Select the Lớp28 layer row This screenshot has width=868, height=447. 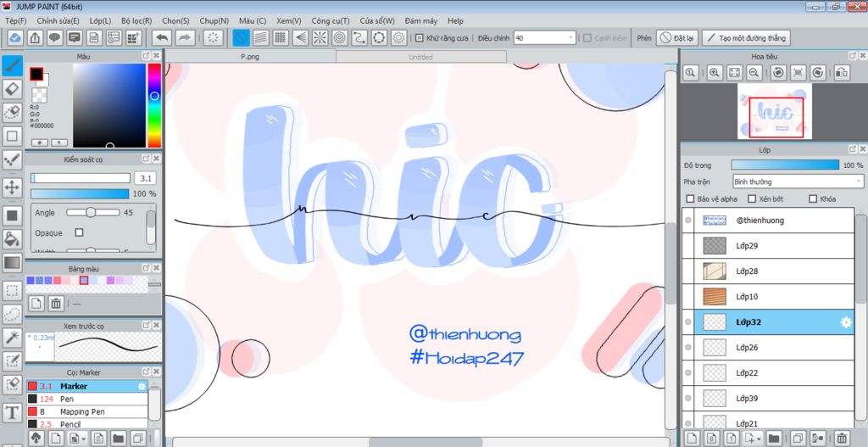point(768,271)
